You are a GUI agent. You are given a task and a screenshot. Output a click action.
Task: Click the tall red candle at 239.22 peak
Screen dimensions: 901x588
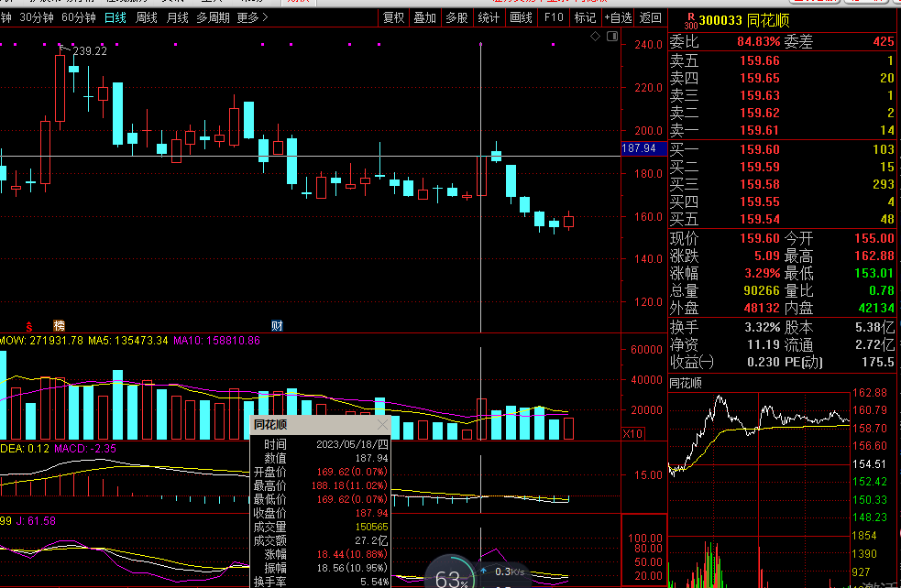pyautogui.click(x=60, y=88)
